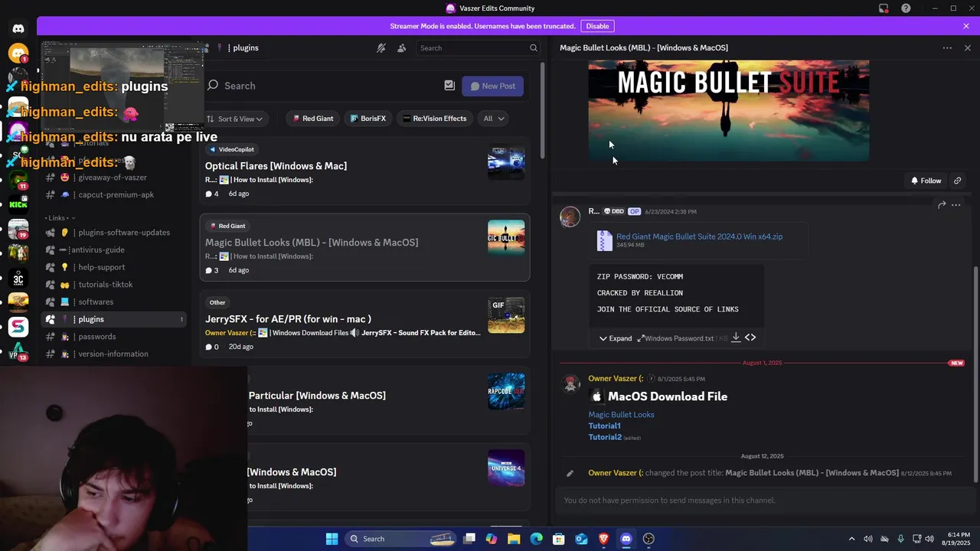The width and height of the screenshot is (980, 551).
Task: Toggle BorisFX tag filter
Action: coord(368,119)
